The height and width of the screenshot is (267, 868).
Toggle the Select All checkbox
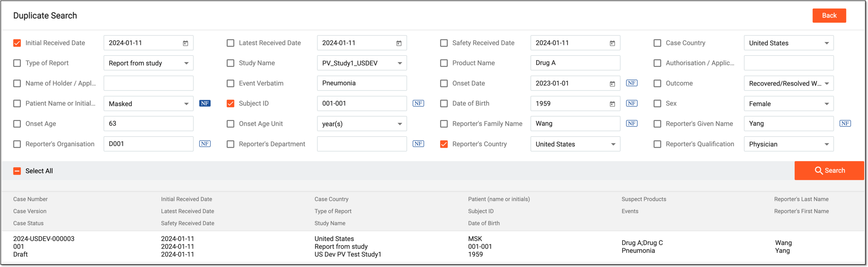pos(17,171)
